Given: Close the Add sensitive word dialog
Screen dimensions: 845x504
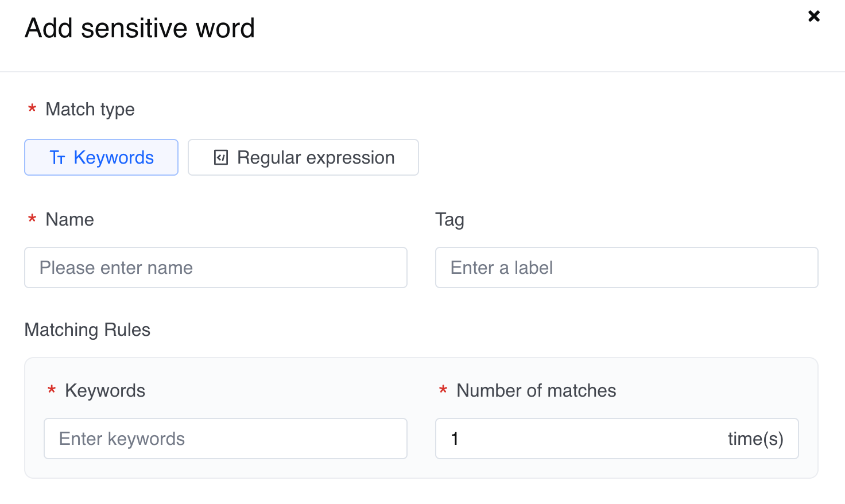Looking at the screenshot, I should click(x=813, y=16).
